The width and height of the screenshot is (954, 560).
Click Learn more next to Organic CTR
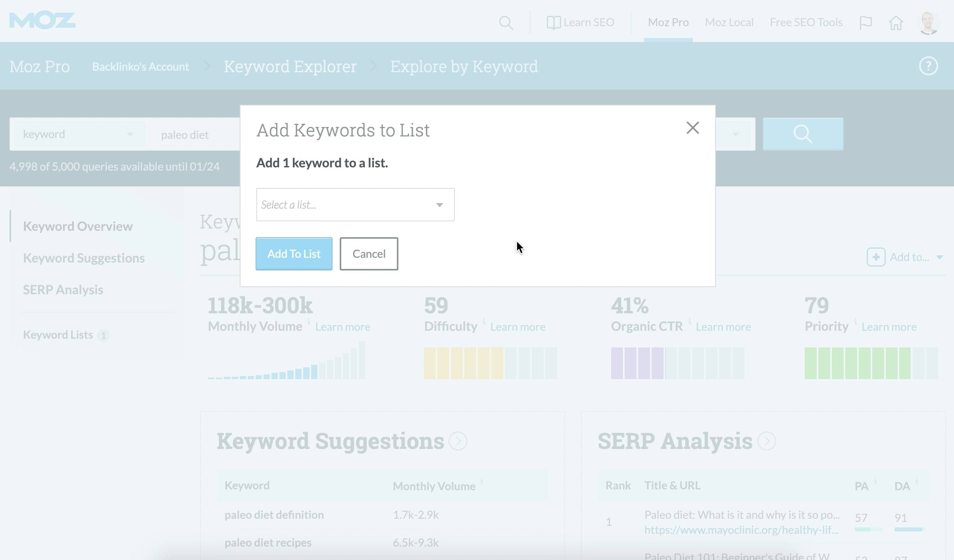click(x=723, y=327)
